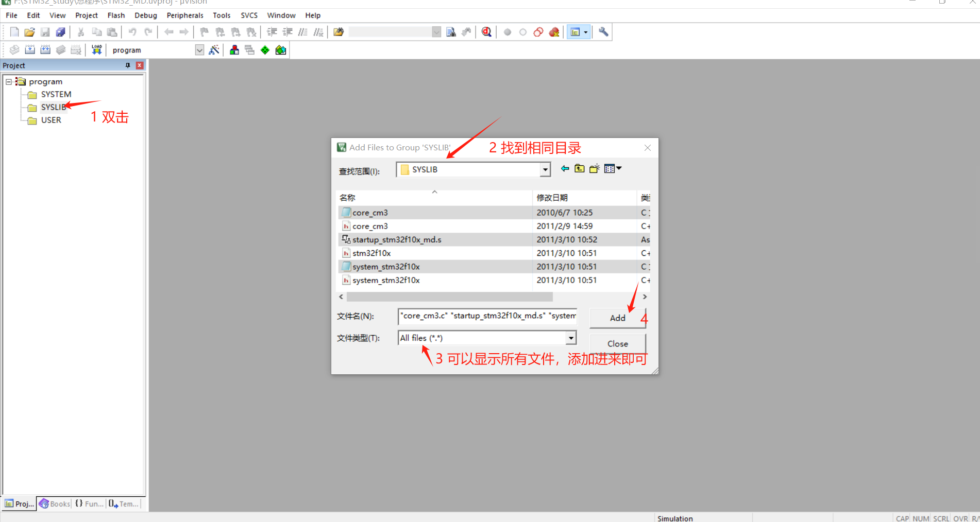Viewport: 980px width, 522px height.
Task: Comment out selected lines icon
Action: click(x=303, y=32)
